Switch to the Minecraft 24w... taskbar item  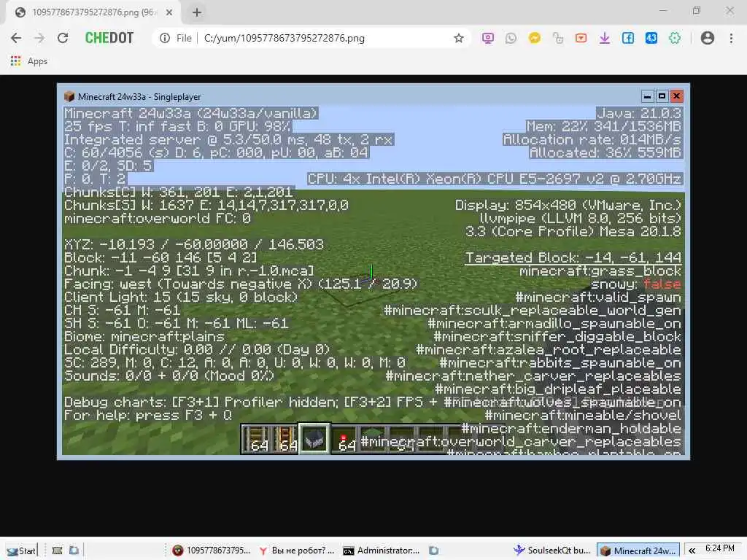638,551
